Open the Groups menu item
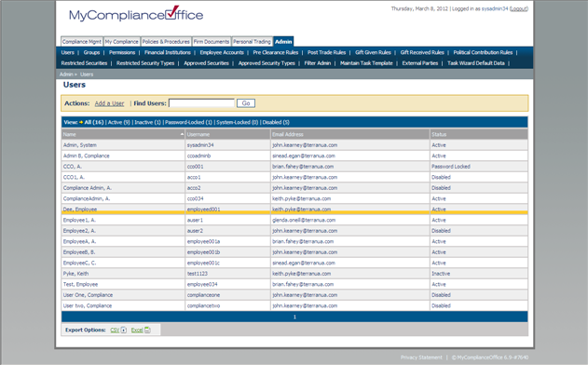Viewport: 588px width, 365px height. (x=92, y=52)
